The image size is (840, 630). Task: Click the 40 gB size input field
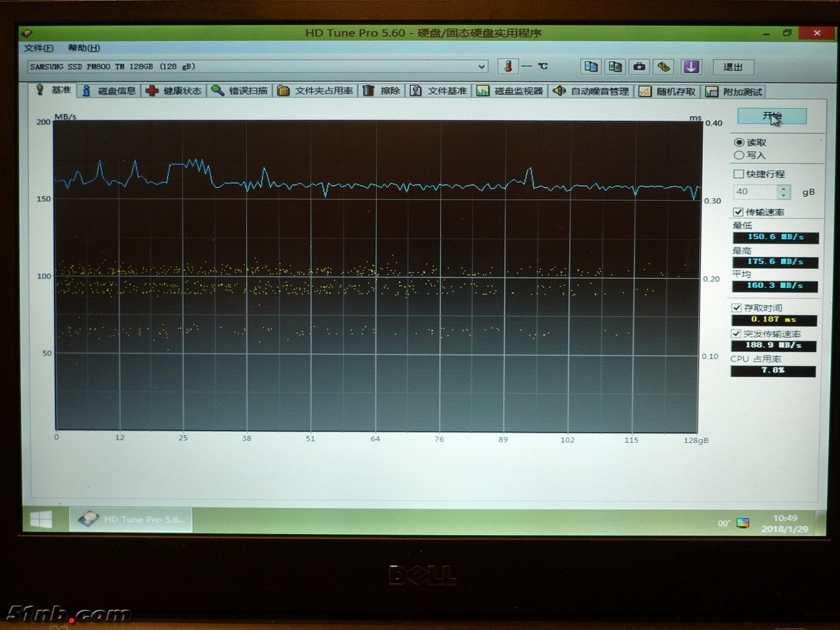[755, 192]
